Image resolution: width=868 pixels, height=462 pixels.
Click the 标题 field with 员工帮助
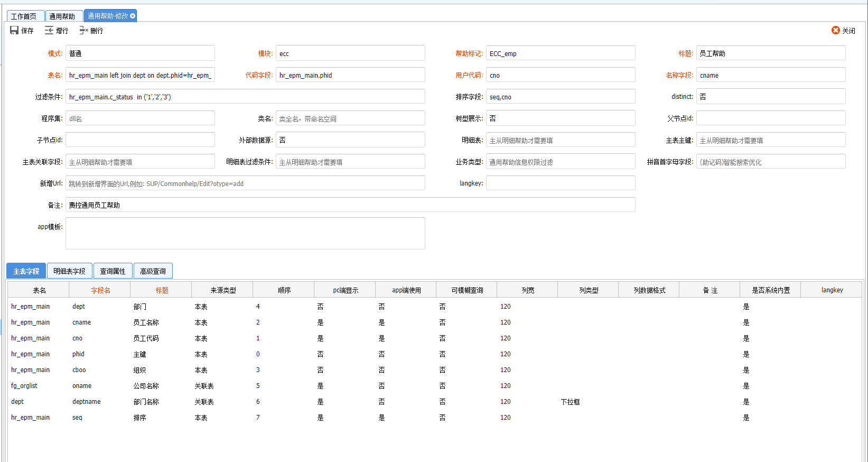(x=771, y=53)
